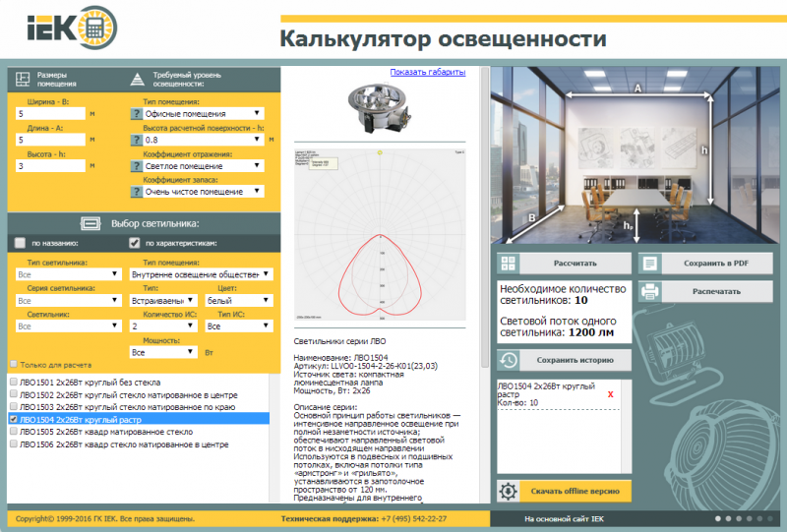
Task: Open help for safety factor coefficient
Action: coord(137,191)
